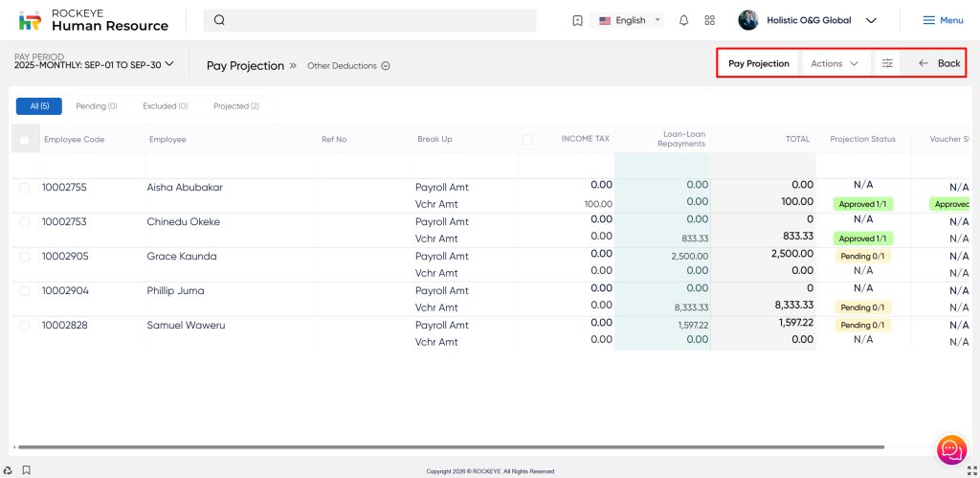Check the INCOME TAX column checkbox

point(527,140)
